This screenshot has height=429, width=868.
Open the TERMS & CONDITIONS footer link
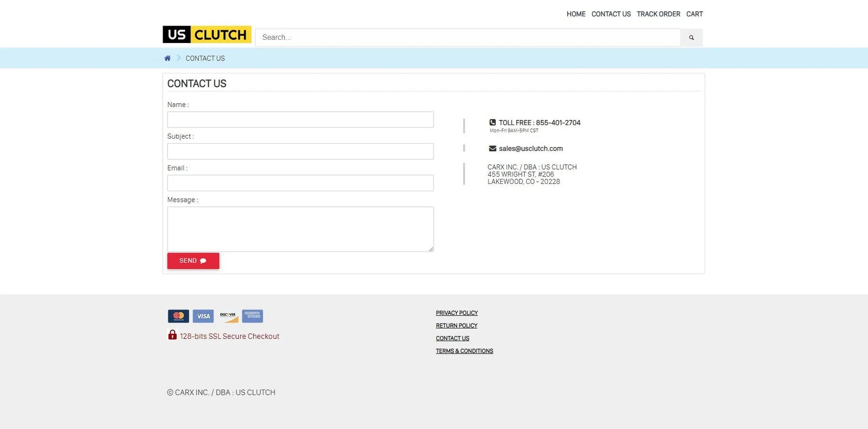464,351
